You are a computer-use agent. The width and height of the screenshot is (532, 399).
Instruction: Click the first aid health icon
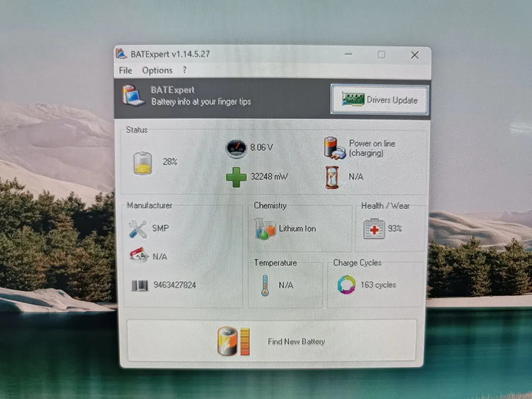pos(374,229)
